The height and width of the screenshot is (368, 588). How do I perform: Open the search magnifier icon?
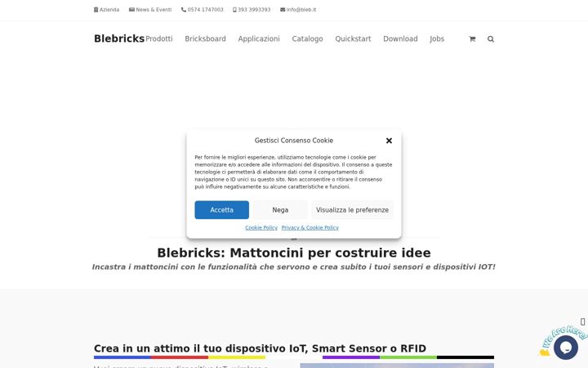point(491,38)
